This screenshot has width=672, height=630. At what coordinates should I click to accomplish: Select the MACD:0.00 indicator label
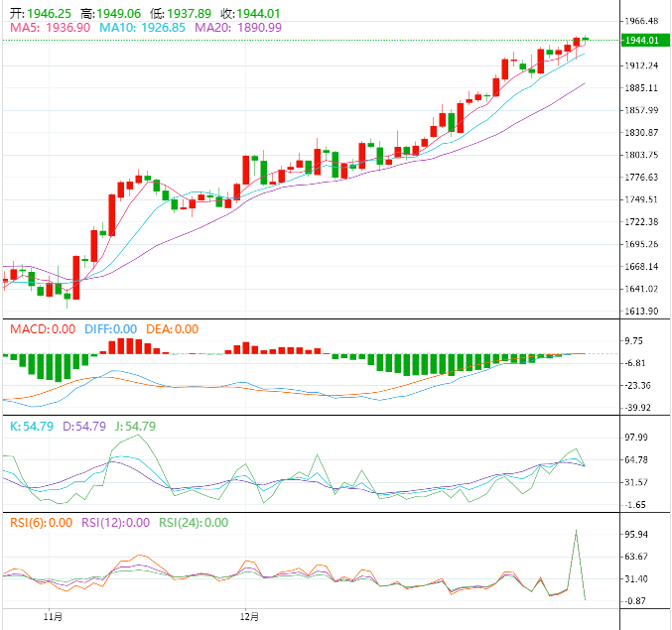click(43, 329)
